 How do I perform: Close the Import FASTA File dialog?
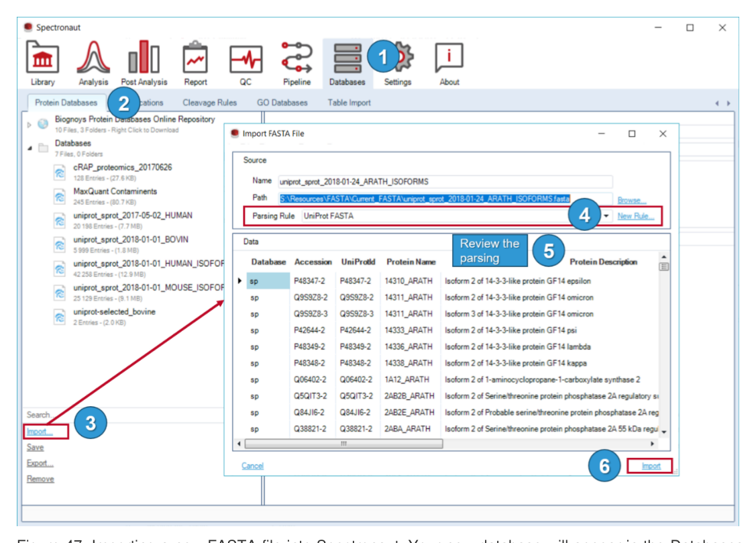pyautogui.click(x=663, y=134)
